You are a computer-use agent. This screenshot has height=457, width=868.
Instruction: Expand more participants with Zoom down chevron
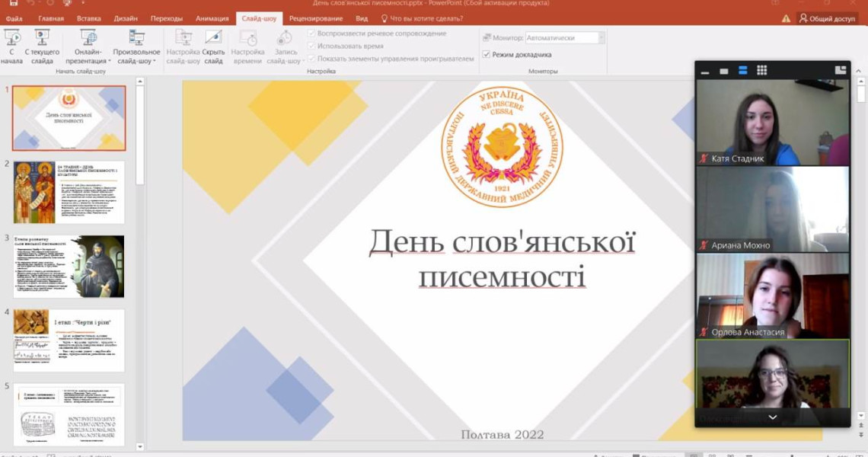coord(773,417)
